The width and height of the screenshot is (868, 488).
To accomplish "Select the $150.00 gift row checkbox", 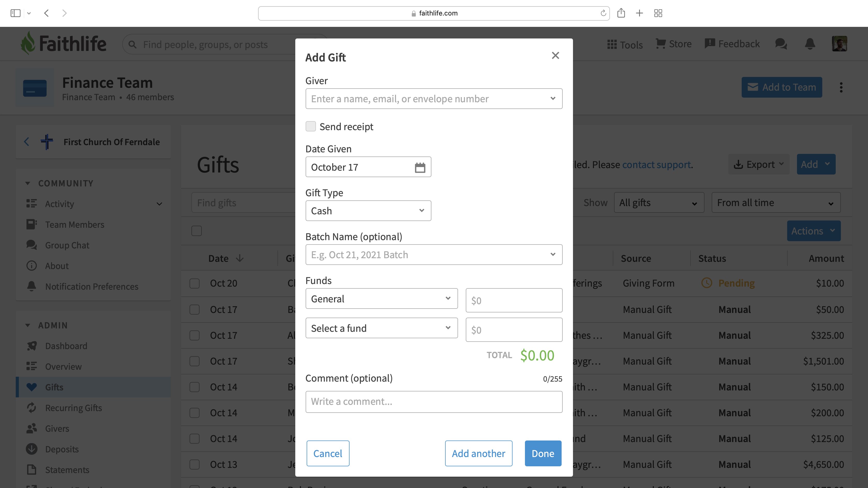I will (x=195, y=387).
